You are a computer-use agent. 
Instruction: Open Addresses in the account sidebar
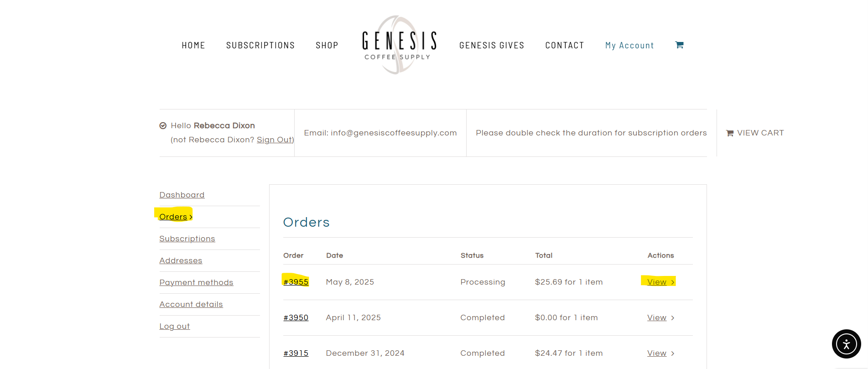click(181, 260)
